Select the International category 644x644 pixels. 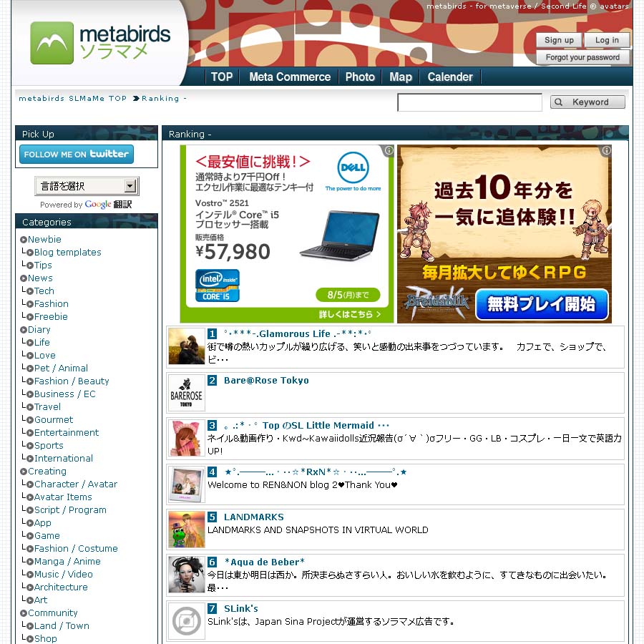[x=63, y=459]
